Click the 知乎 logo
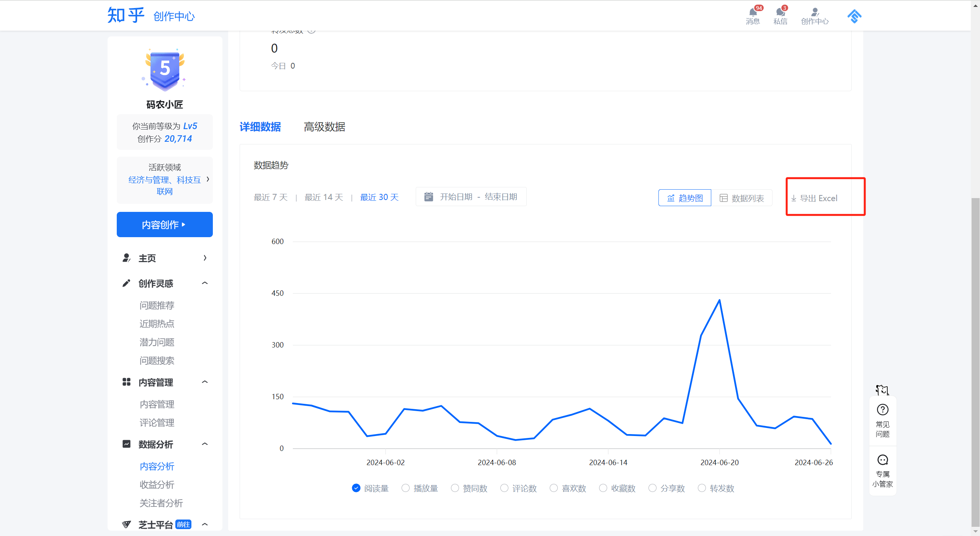 (126, 16)
